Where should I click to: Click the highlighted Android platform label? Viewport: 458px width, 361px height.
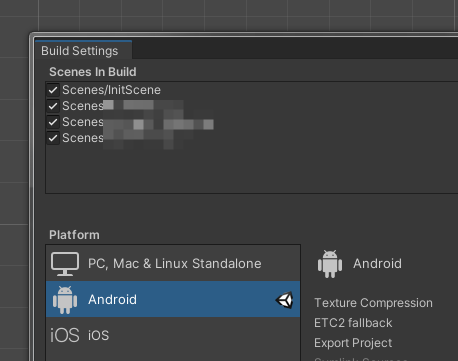pyautogui.click(x=112, y=299)
